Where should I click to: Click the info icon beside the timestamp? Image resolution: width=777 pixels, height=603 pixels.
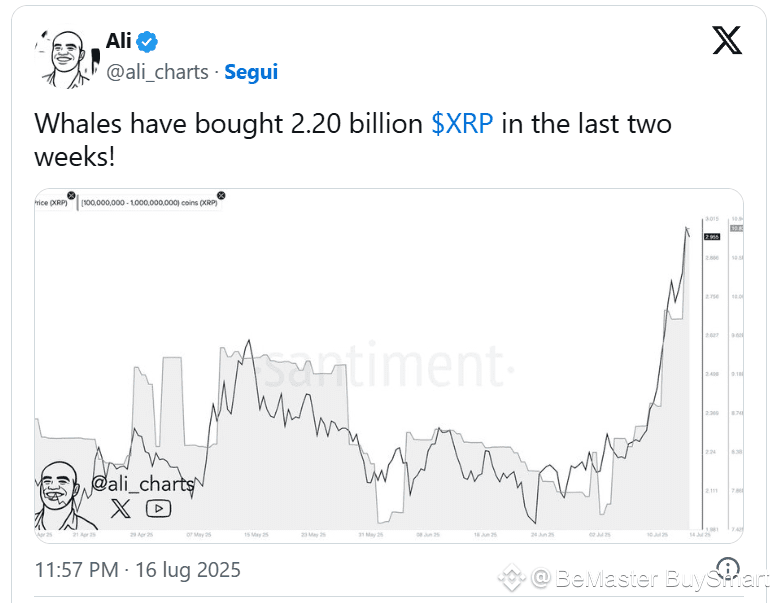728,567
